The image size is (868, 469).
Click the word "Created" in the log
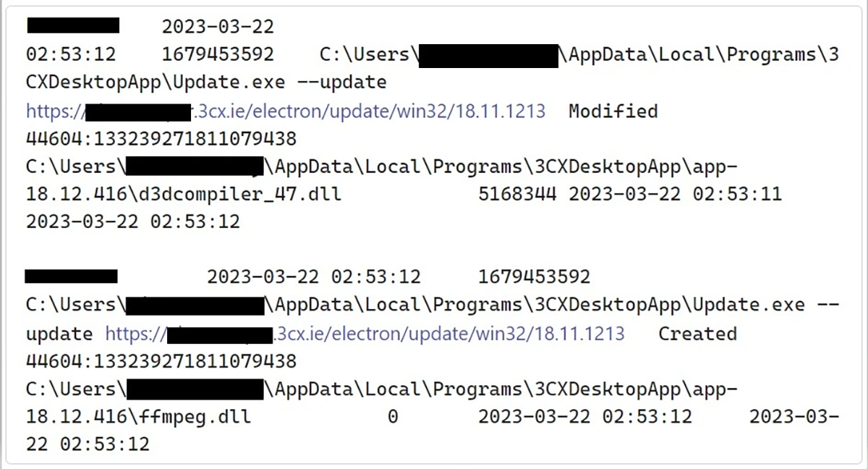(697, 334)
